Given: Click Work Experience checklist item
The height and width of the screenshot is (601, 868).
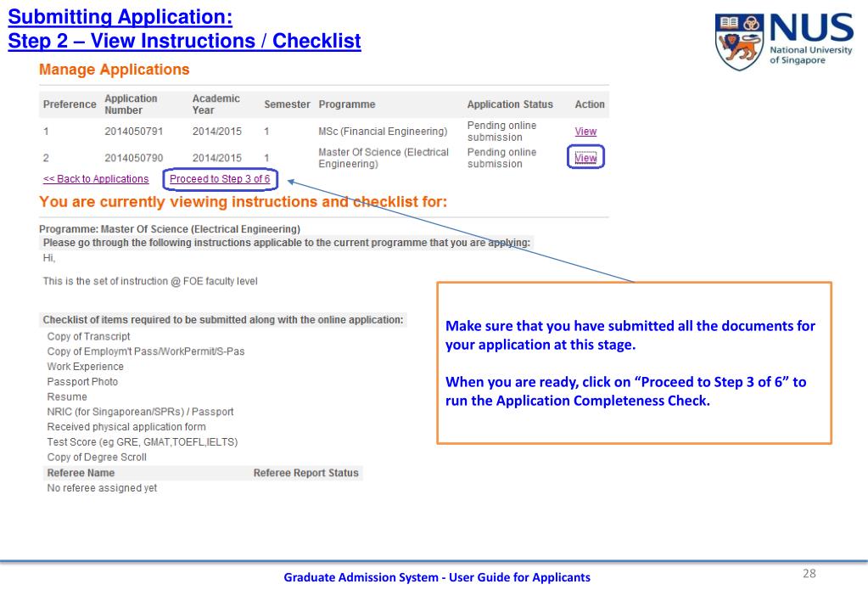Looking at the screenshot, I should coord(85,366).
